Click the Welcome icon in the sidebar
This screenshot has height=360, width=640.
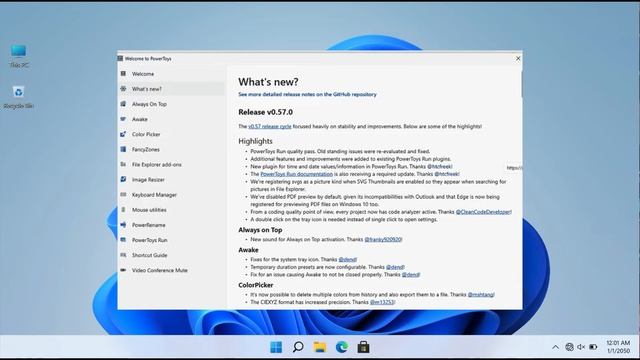pyautogui.click(x=123, y=74)
